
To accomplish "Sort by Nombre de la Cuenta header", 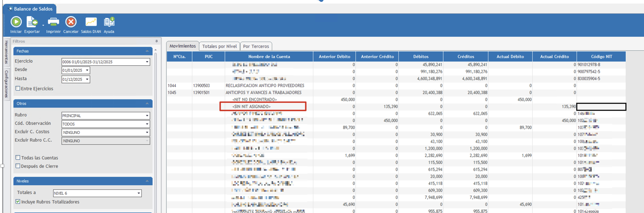I will click(269, 57).
